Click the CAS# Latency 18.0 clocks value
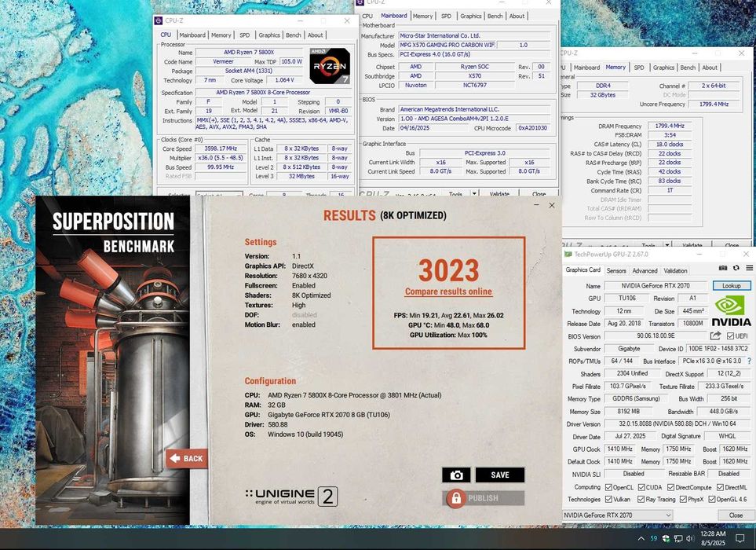 tap(670, 145)
